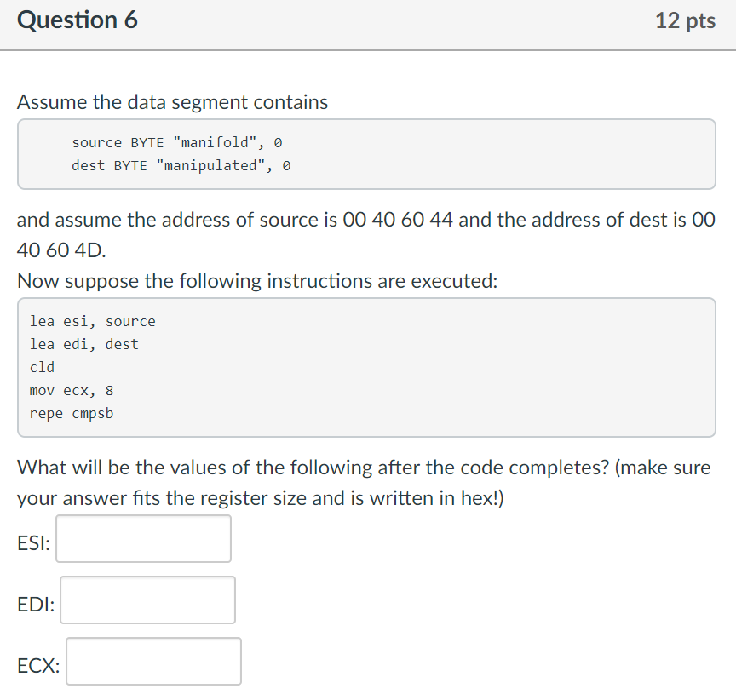Click the "What will be the values" prompt

pyautogui.click(x=364, y=468)
